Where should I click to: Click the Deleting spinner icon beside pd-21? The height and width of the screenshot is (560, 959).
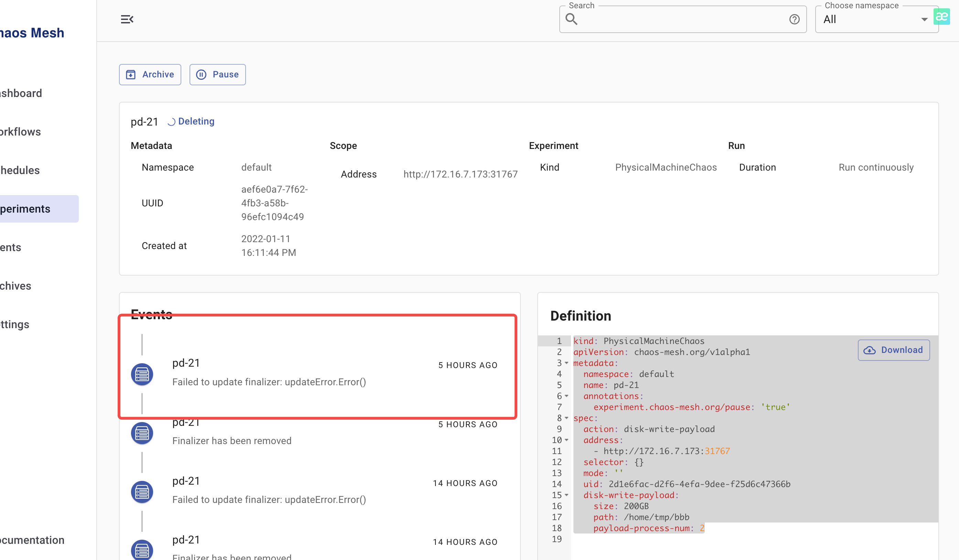[171, 121]
